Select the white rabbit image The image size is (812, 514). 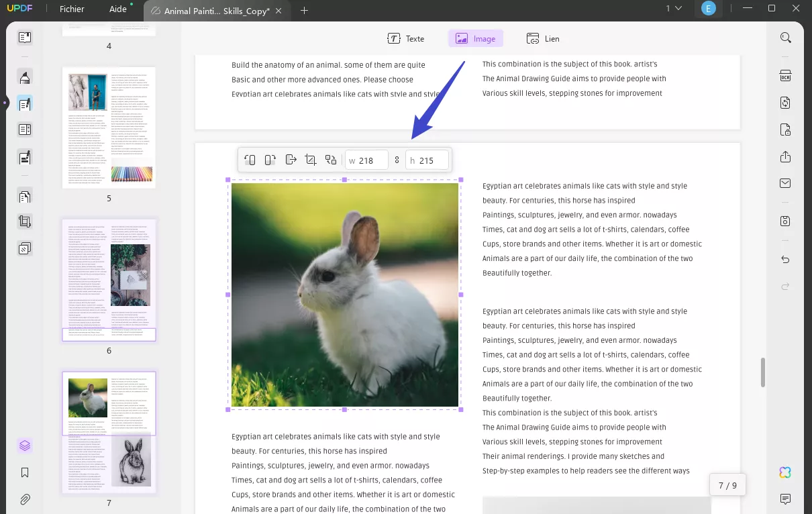pyautogui.click(x=345, y=295)
